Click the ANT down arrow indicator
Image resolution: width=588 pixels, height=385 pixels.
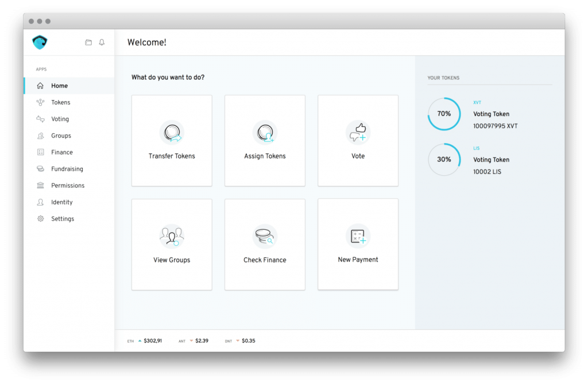pyautogui.click(x=191, y=341)
